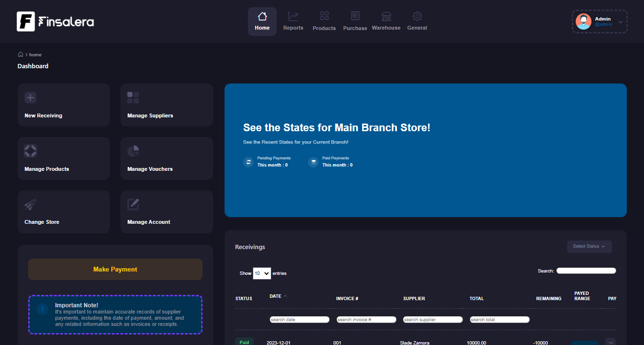Click the Dashboard page heading
Image resolution: width=644 pixels, height=345 pixels.
[33, 66]
